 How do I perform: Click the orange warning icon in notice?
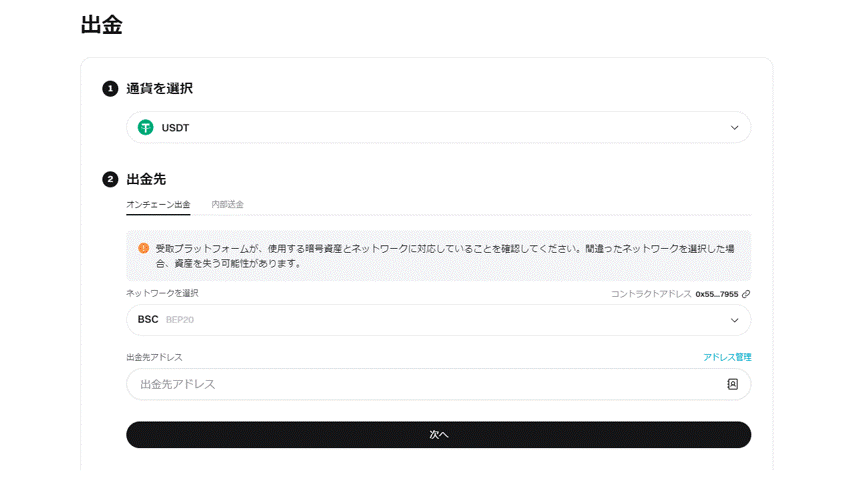(144, 248)
